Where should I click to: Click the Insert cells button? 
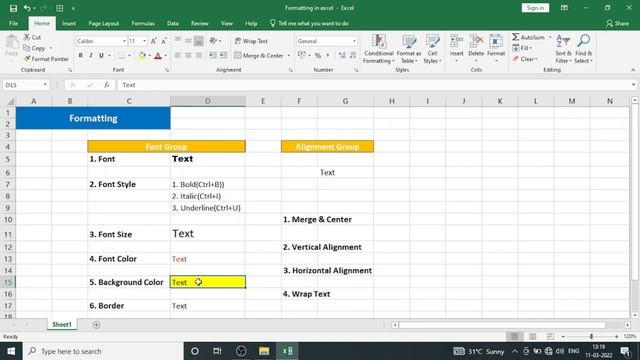456,48
